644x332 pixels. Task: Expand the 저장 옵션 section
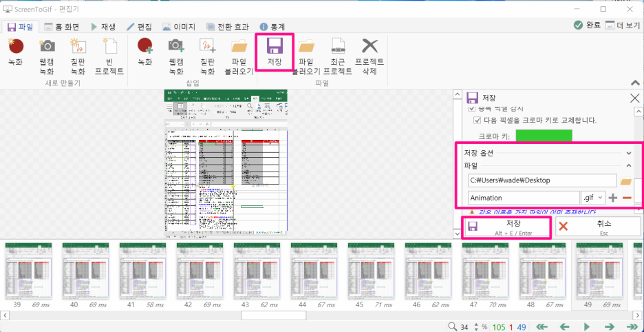coord(628,153)
